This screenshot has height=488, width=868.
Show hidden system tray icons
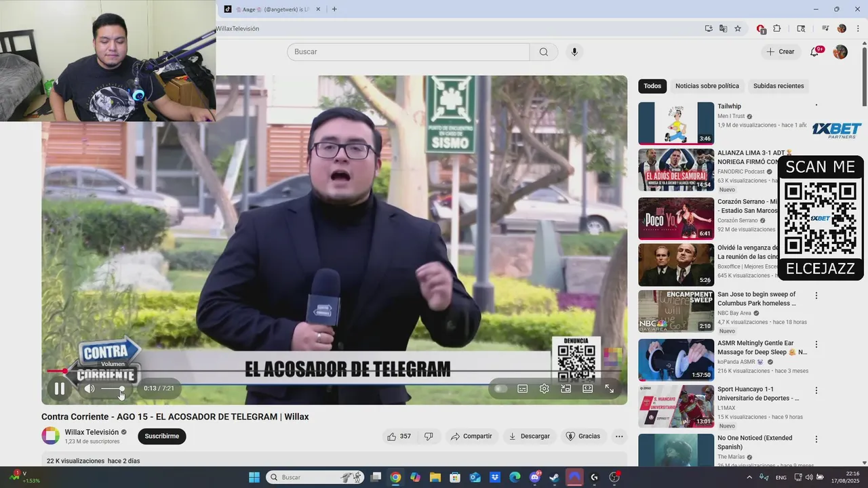(x=749, y=477)
